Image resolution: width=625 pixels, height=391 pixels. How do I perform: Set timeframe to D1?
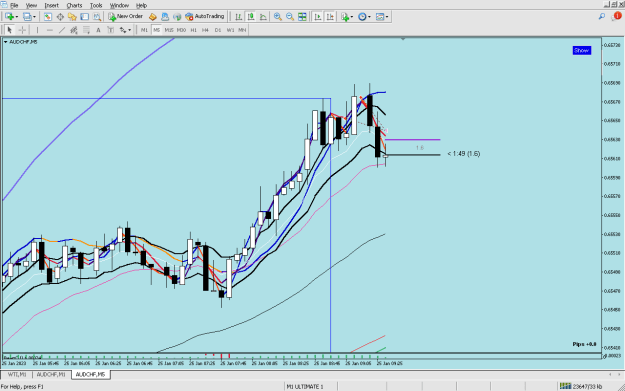pyautogui.click(x=218, y=30)
